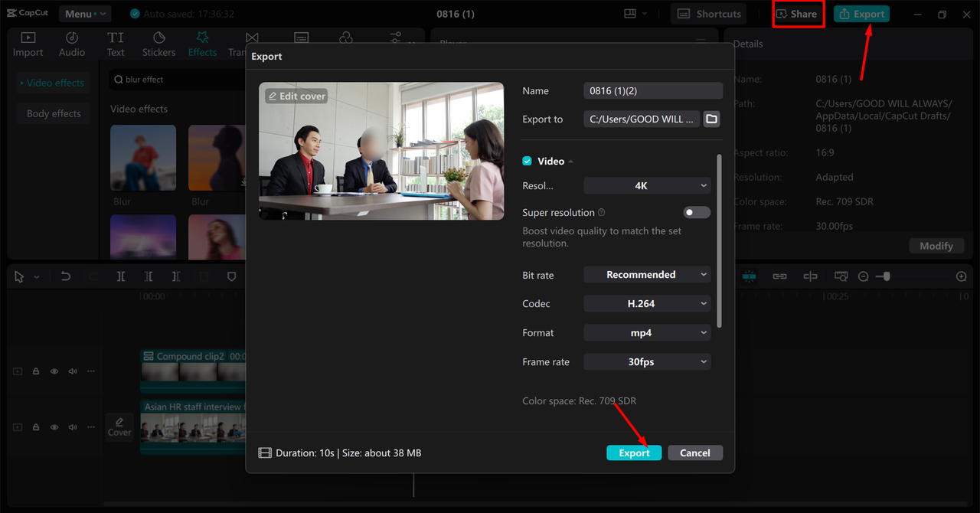Viewport: 980px width, 513px height.
Task: Lock the Compound clip2 track
Action: (36, 371)
